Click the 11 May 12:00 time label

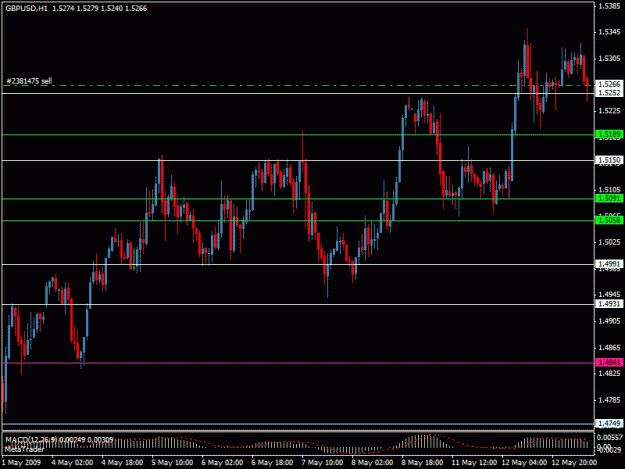(474, 463)
